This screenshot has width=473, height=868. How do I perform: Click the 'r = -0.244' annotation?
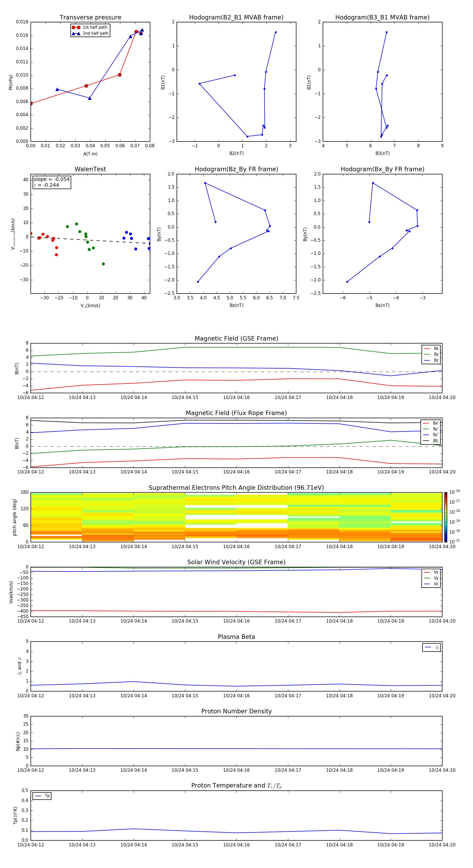click(x=47, y=185)
